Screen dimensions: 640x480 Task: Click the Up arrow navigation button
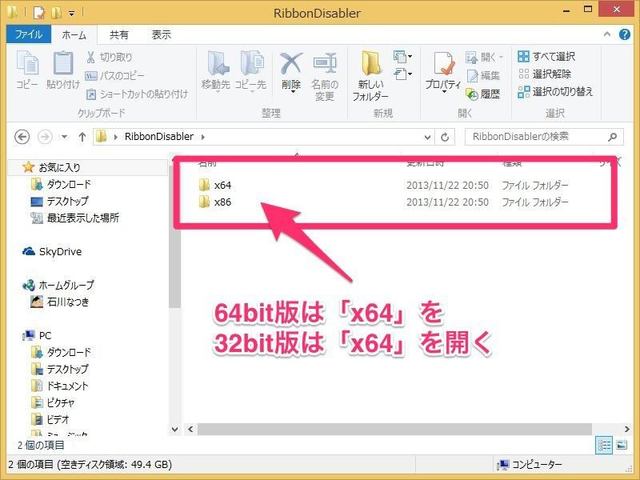click(x=78, y=135)
